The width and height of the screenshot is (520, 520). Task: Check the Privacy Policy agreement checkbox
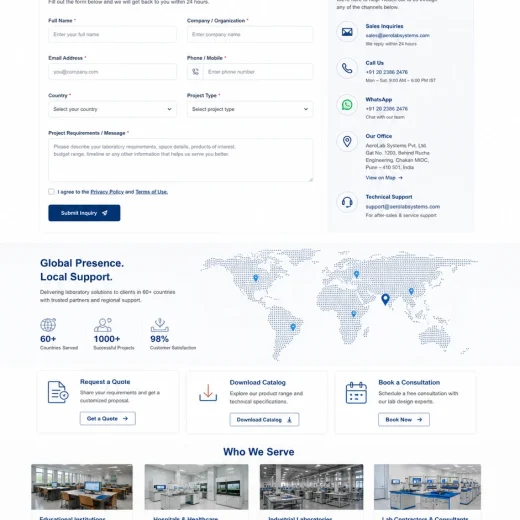(x=51, y=192)
